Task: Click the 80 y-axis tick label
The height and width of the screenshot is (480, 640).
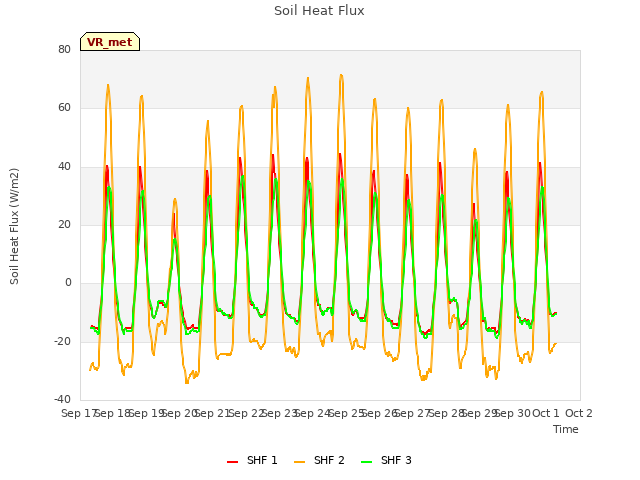Action: tap(64, 49)
